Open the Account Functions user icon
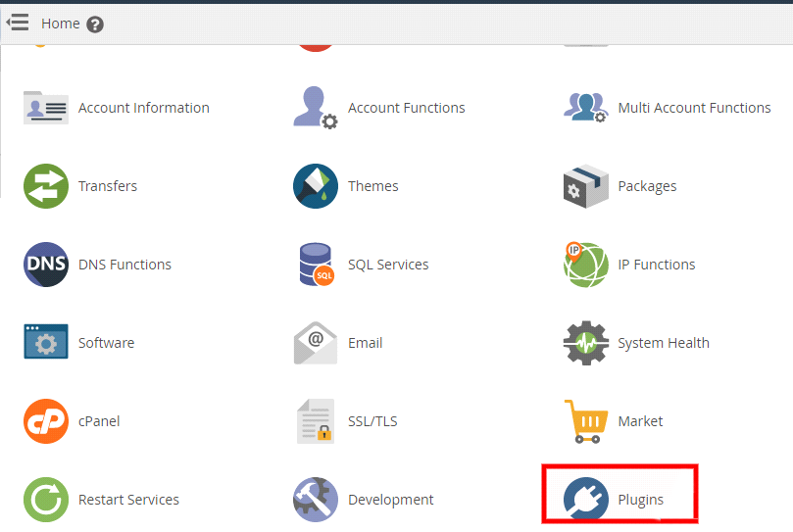Viewport: 793px width, 532px height. point(315,108)
